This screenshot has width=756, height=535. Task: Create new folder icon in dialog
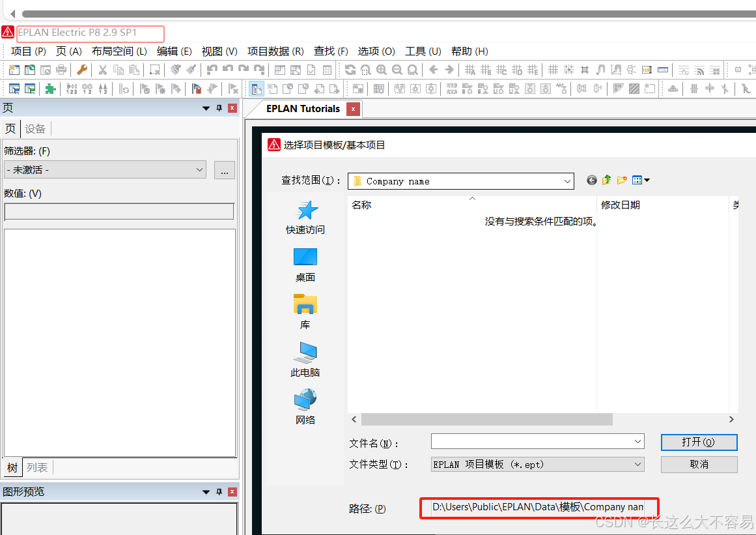pos(622,181)
